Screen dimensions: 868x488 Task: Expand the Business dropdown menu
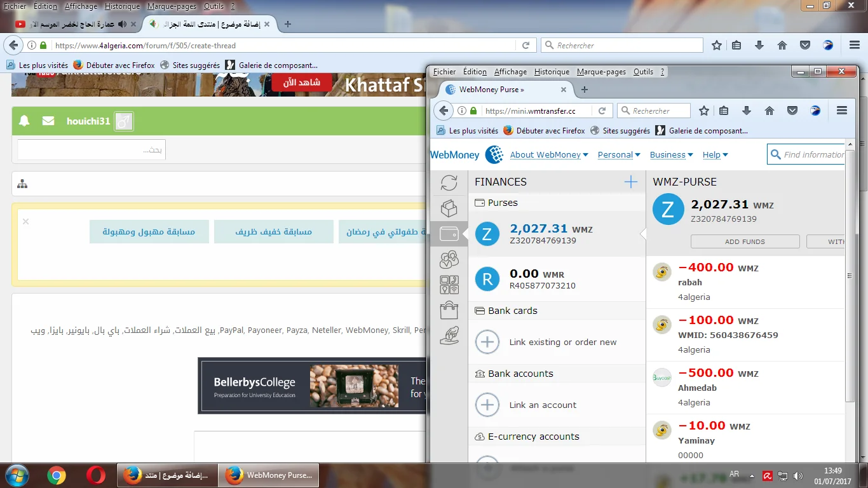point(671,155)
